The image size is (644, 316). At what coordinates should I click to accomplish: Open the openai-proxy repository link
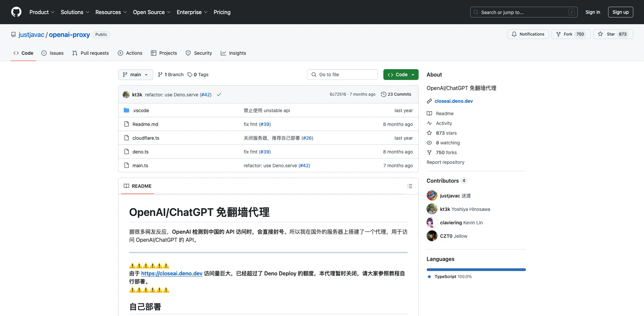click(x=69, y=35)
